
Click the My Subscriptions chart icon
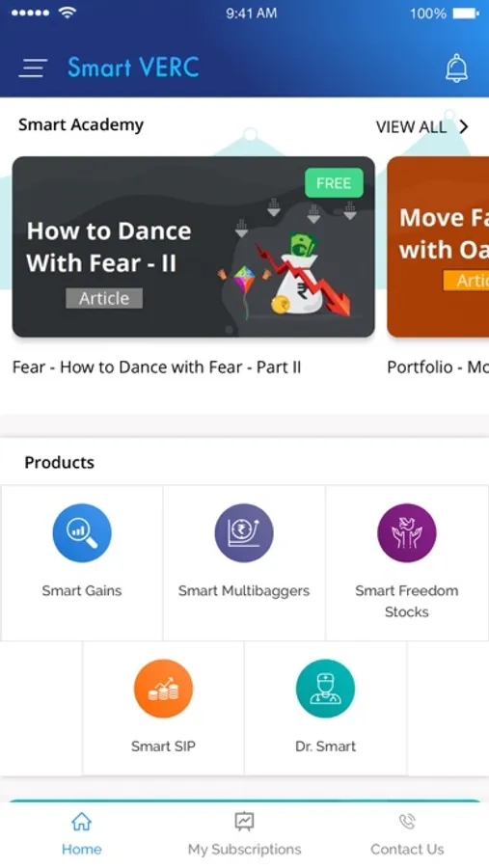(x=244, y=822)
